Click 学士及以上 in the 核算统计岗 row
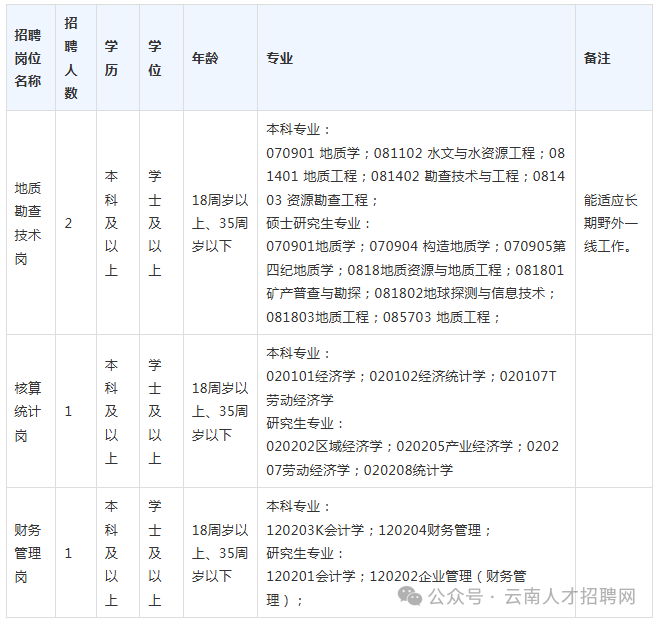 tap(161, 411)
